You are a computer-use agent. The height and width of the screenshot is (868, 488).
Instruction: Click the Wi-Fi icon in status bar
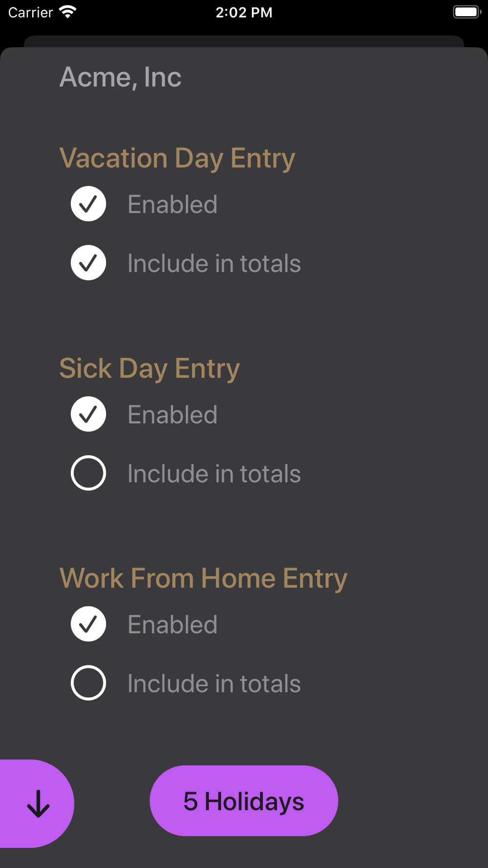click(x=68, y=12)
